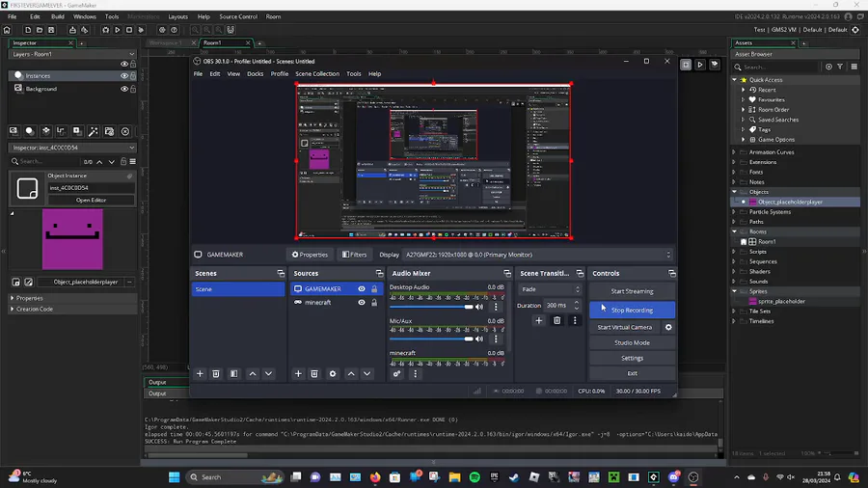Screen dimensions: 868x488
Task: Open Advanced Audio Properties gear in Audio Mixer
Action: pos(397,374)
